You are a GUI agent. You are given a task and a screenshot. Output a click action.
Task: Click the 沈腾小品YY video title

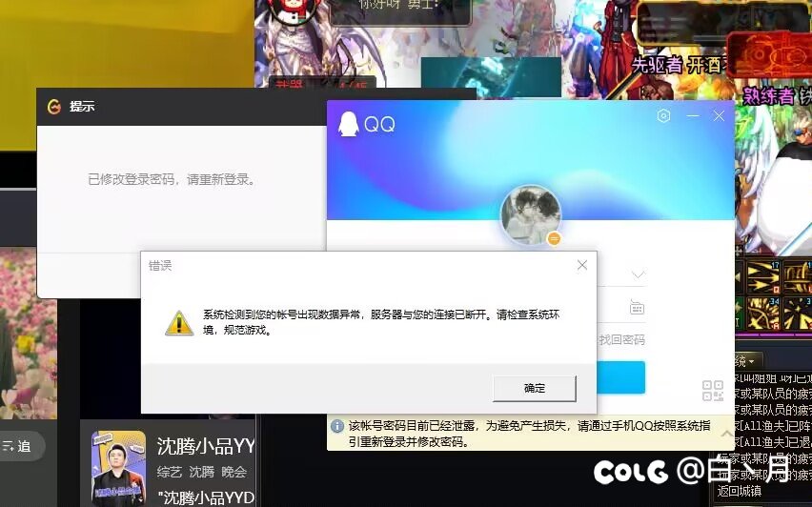click(x=206, y=446)
